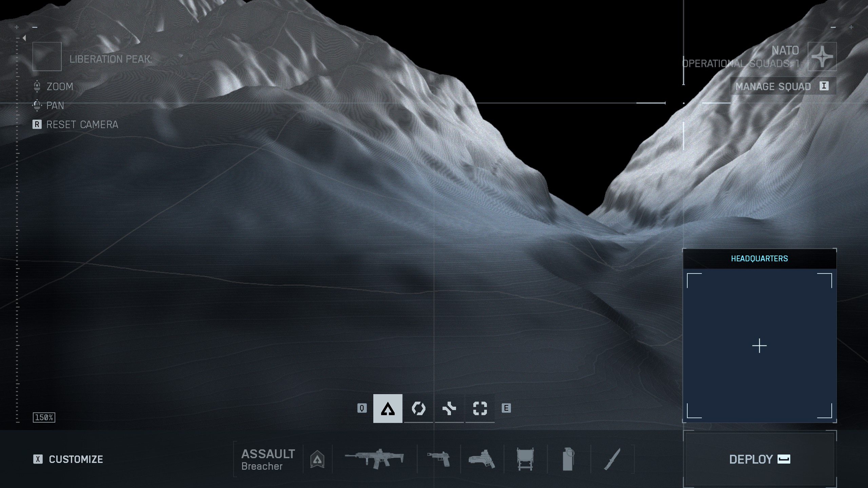This screenshot has width=868, height=488.
Task: Collapse the left map info panel arrow
Action: [x=24, y=38]
